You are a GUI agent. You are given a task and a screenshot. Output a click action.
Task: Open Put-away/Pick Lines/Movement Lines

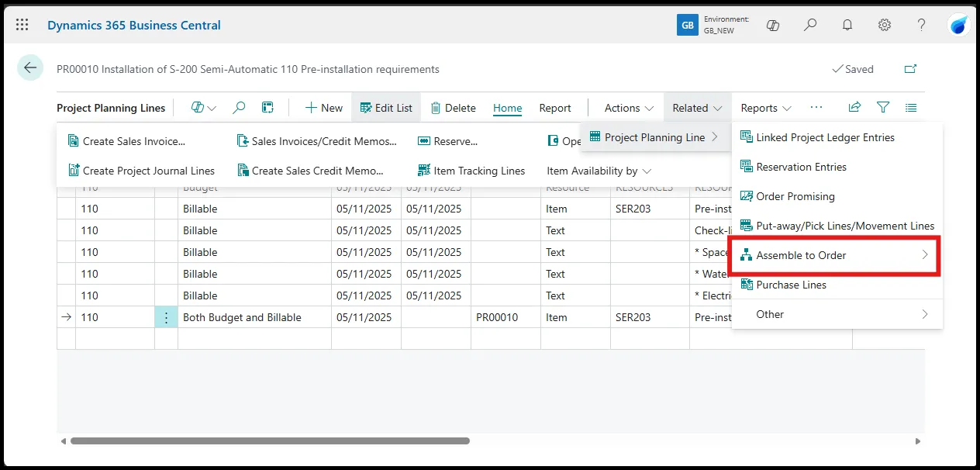[x=837, y=226]
